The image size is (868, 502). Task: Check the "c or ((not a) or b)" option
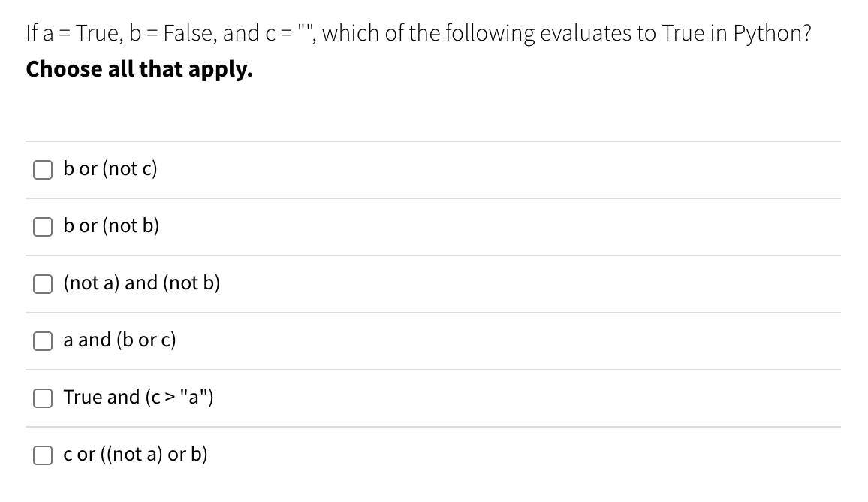pyautogui.click(x=43, y=455)
